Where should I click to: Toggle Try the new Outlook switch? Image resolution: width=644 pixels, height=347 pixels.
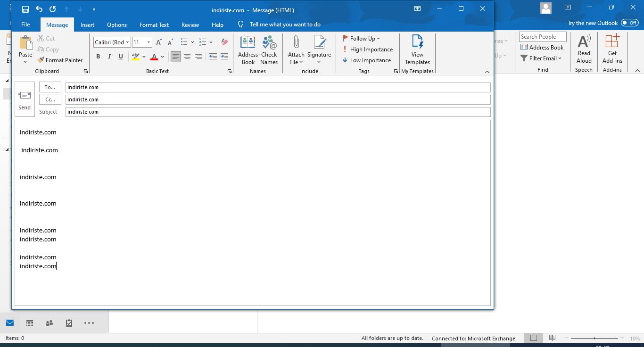point(629,23)
